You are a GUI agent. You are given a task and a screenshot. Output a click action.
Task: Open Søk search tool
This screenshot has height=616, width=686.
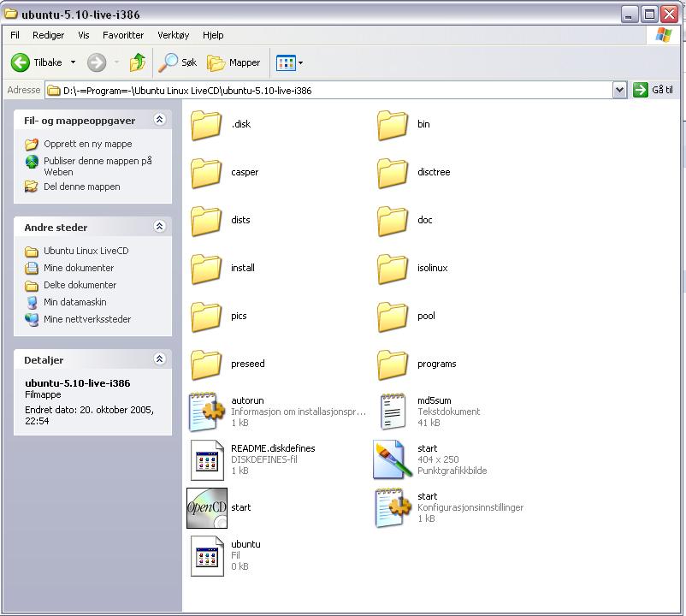(x=178, y=62)
